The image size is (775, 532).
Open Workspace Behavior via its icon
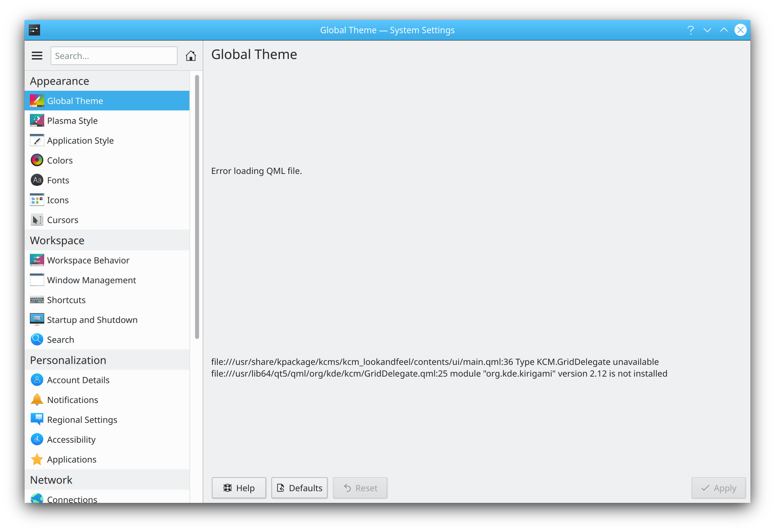tap(37, 260)
